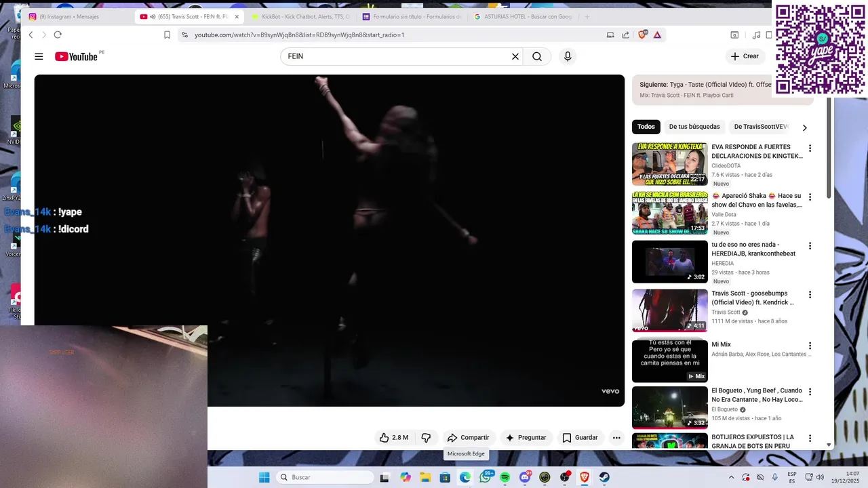The width and height of the screenshot is (868, 488).
Task: Open Tyga Taste up-next banner
Action: [x=722, y=89]
